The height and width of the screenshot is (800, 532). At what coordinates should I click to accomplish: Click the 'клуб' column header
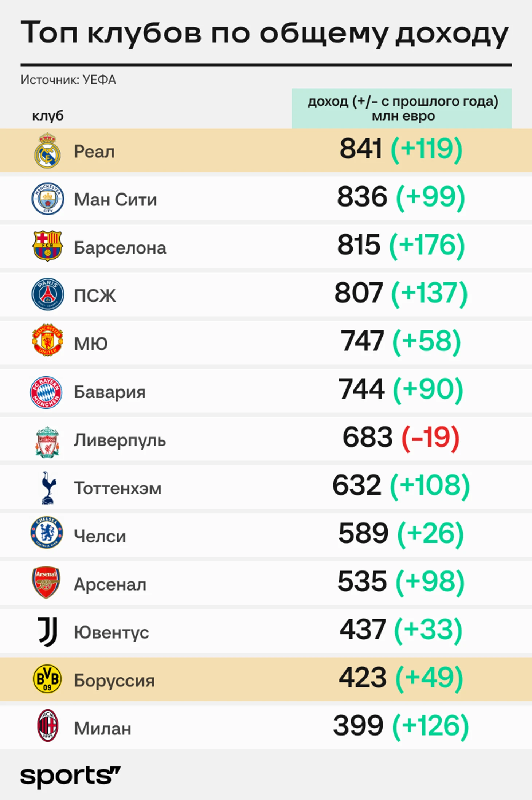click(x=48, y=116)
